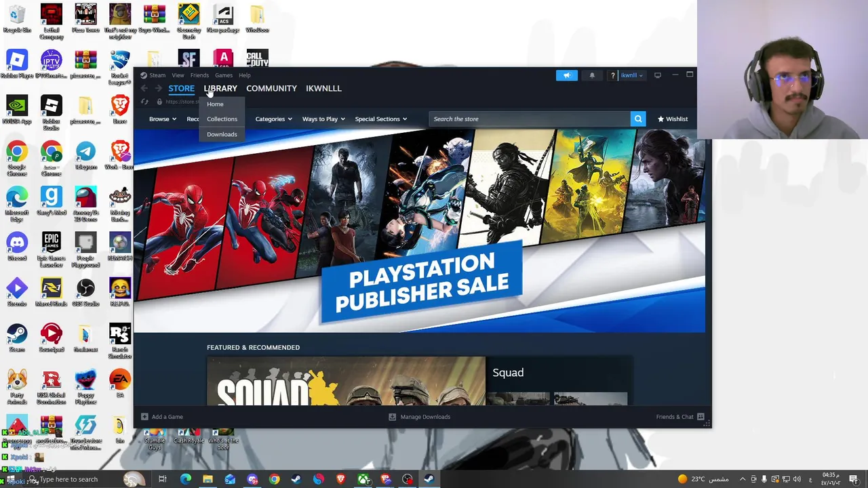The height and width of the screenshot is (488, 868).
Task: Show hidden system tray icons
Action: 743,479
